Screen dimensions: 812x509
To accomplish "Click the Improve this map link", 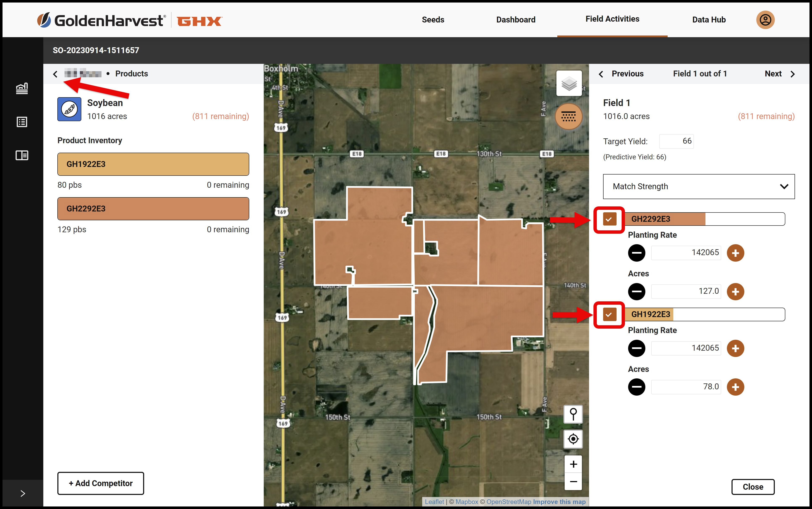I will coord(559,502).
